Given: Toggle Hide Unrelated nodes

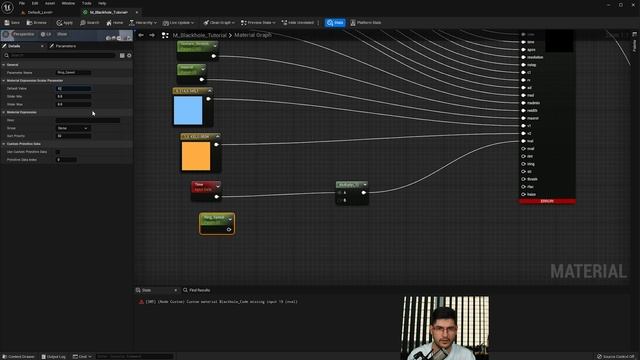Looking at the screenshot, I should 298,22.
